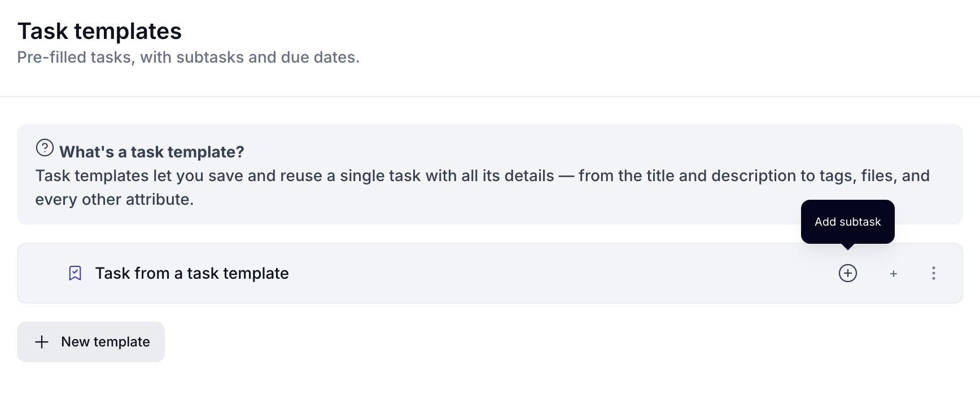This screenshot has height=404, width=980.
Task: Click the small plain plus icon in task row
Action: coord(893,274)
